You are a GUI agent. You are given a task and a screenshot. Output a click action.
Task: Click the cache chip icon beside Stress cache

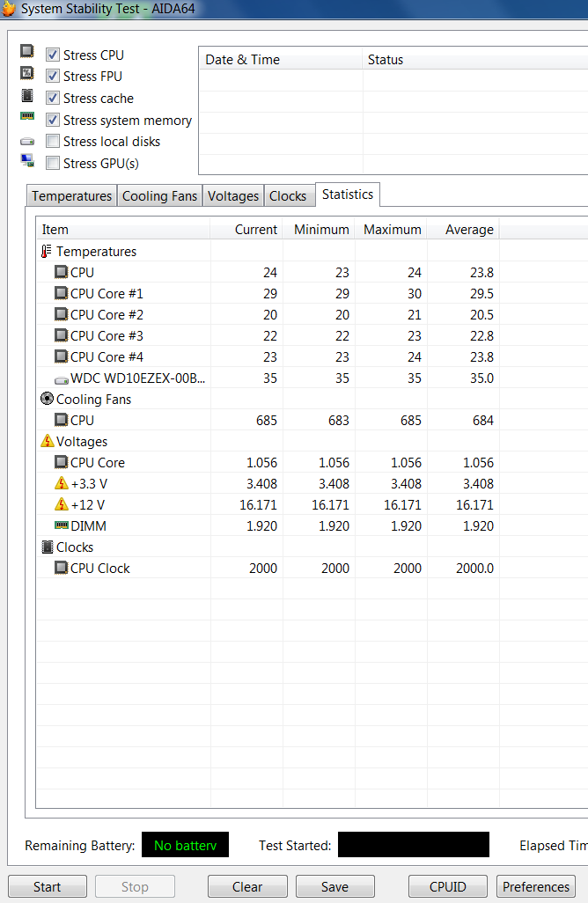click(27, 96)
